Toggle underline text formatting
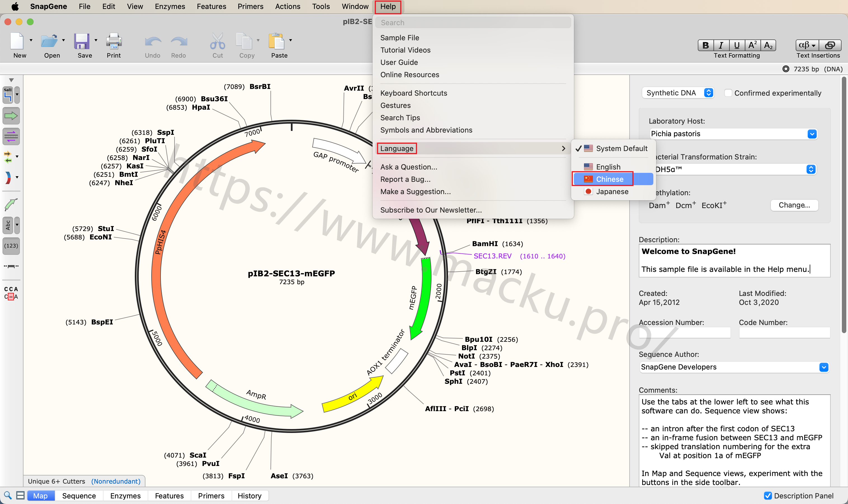 [736, 45]
